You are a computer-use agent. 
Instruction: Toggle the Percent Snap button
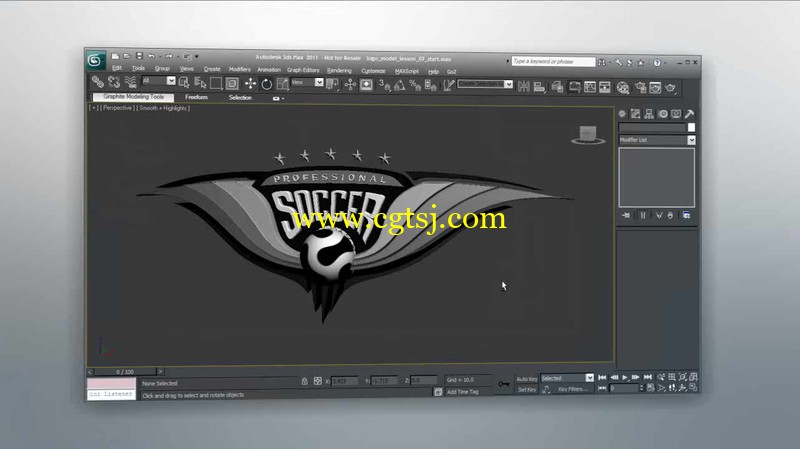coord(415,86)
